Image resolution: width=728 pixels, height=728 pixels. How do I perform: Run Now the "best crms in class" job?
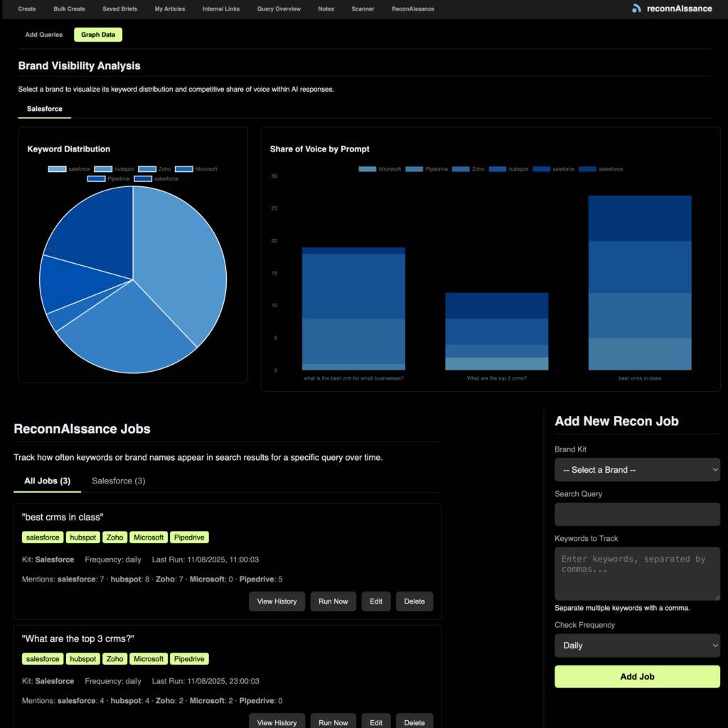click(x=333, y=601)
